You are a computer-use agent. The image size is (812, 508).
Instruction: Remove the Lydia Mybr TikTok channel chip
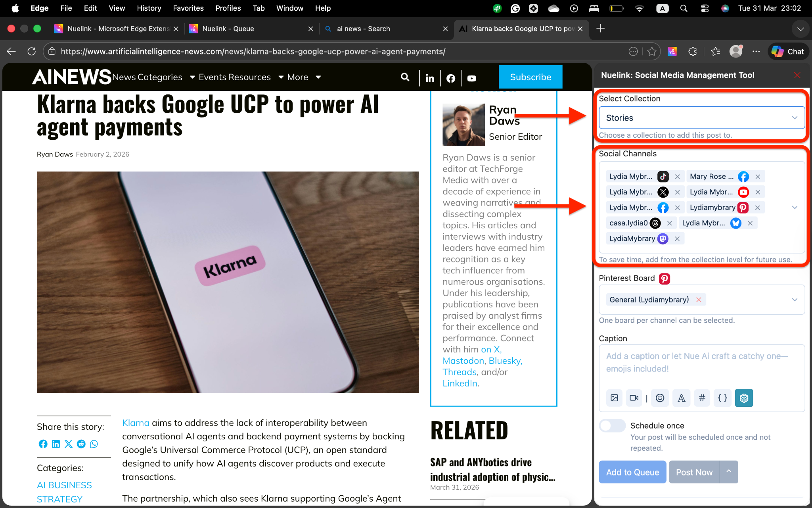click(x=678, y=177)
